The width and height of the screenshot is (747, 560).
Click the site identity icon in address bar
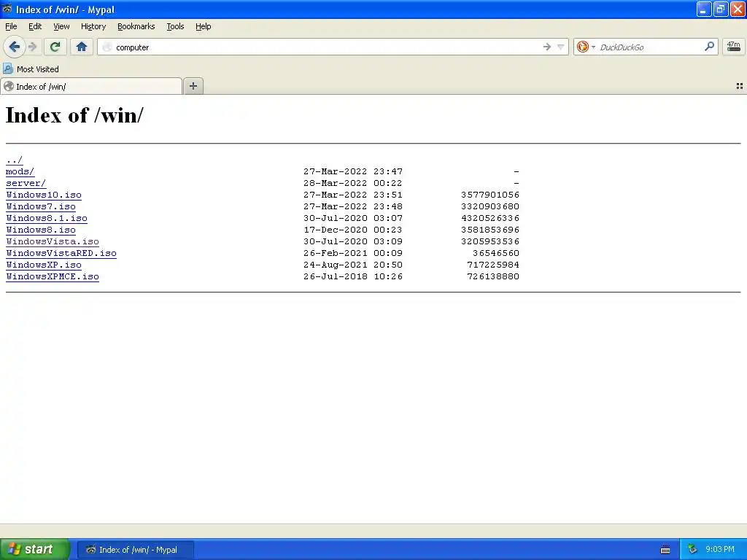coord(107,47)
